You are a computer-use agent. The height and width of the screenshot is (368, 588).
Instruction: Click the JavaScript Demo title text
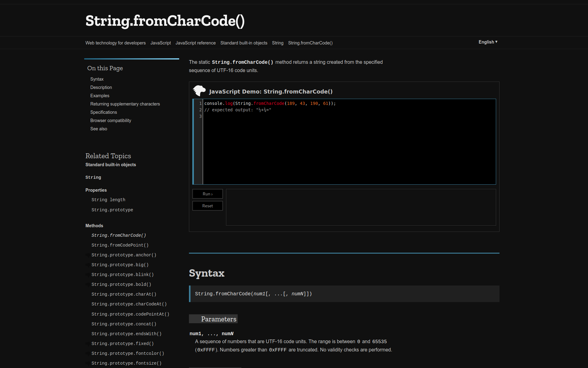tap(271, 91)
